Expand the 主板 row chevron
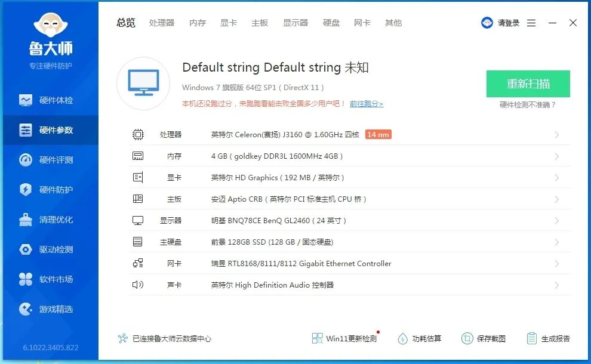 click(x=557, y=199)
